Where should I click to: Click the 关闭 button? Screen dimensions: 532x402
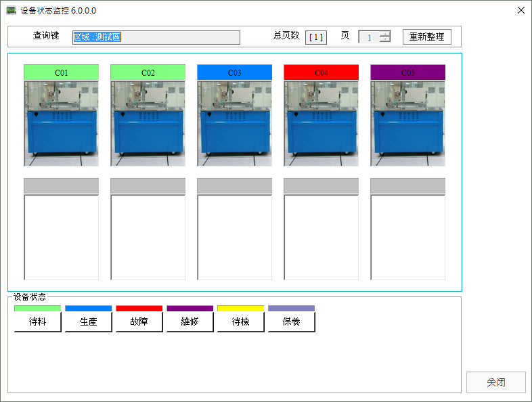[x=496, y=382]
